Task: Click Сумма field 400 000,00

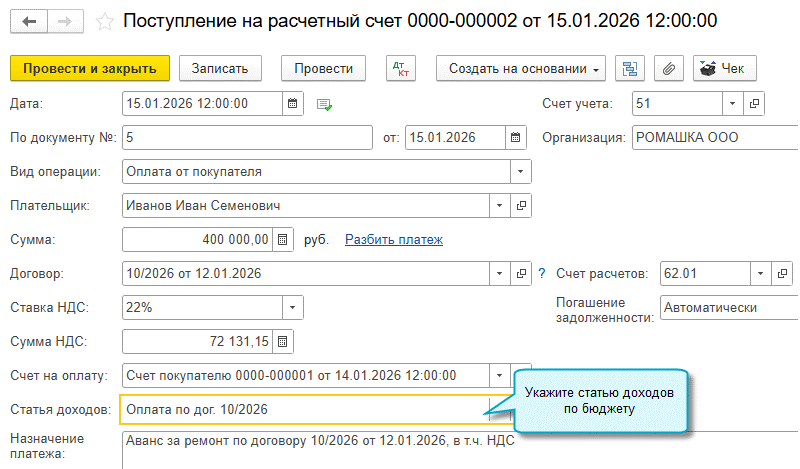Action: point(198,239)
